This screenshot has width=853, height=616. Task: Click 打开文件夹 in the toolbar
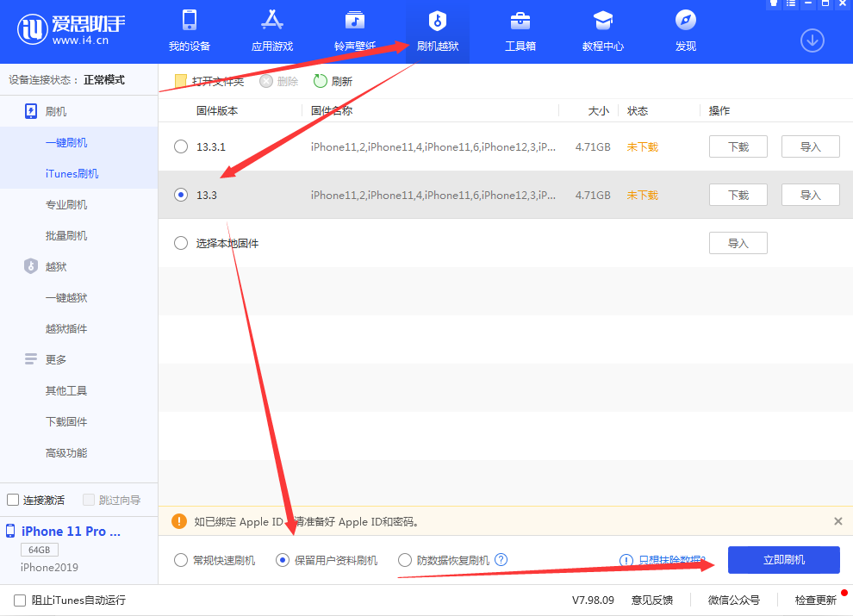pyautogui.click(x=209, y=81)
